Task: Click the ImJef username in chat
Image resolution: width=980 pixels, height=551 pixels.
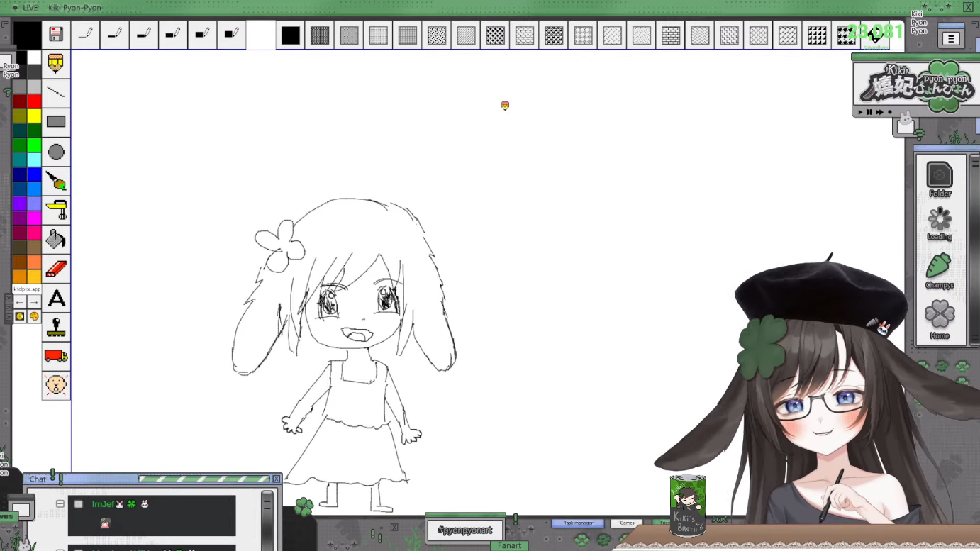Action: point(104,504)
